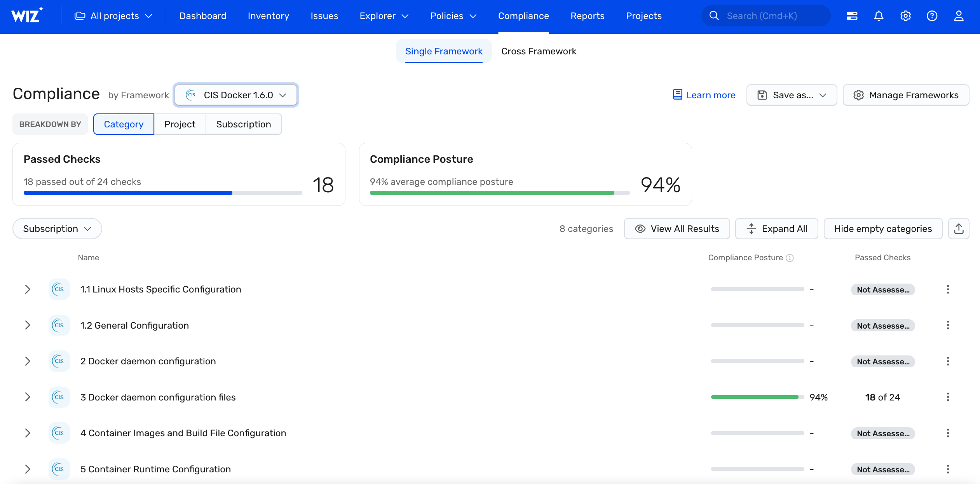This screenshot has height=484, width=980.
Task: Click CIS icon for 3 Docker daemon configuration files
Action: click(x=59, y=397)
